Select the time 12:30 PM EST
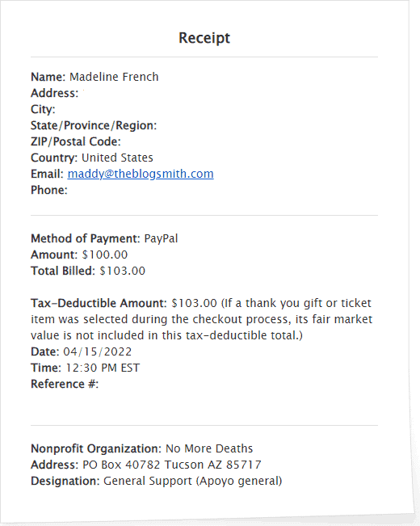 [x=103, y=368]
